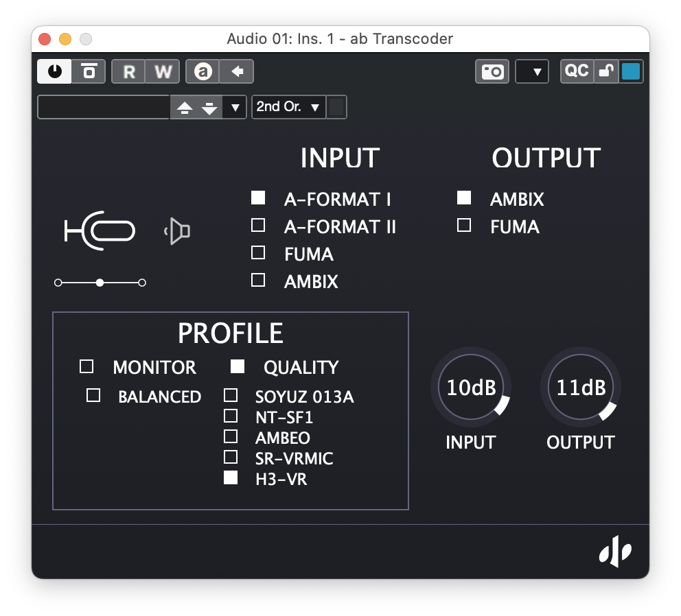Viewport: 681px width, 616px height.
Task: Select AMBIX input checkbox
Action: click(x=258, y=280)
